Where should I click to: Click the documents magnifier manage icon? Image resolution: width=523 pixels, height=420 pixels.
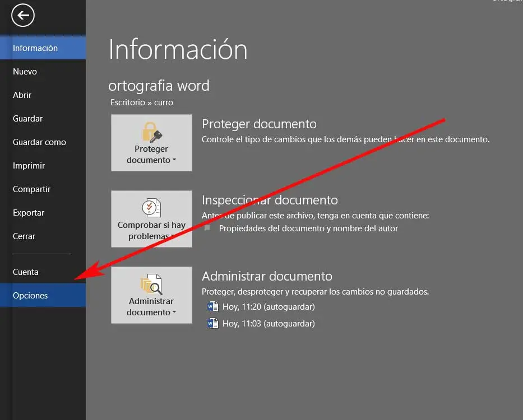click(151, 284)
